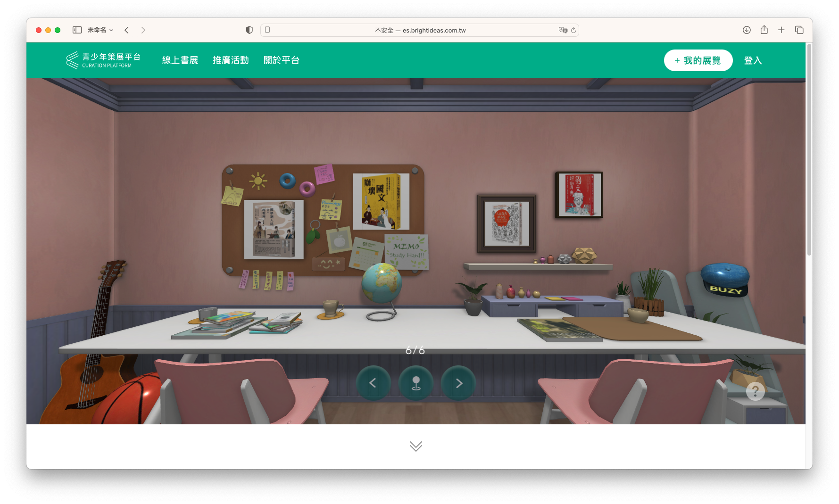Toggle the Safari sidebar
Screen dimensions: 839x504
click(77, 30)
